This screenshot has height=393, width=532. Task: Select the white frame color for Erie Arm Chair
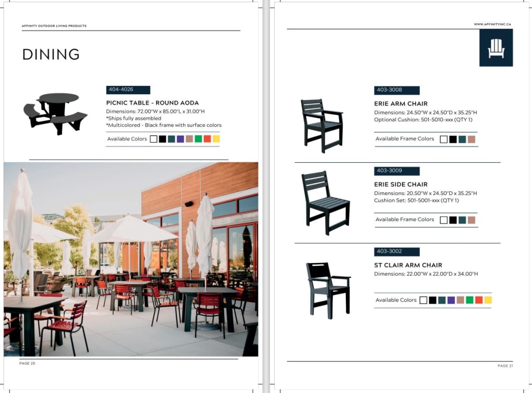tap(443, 139)
